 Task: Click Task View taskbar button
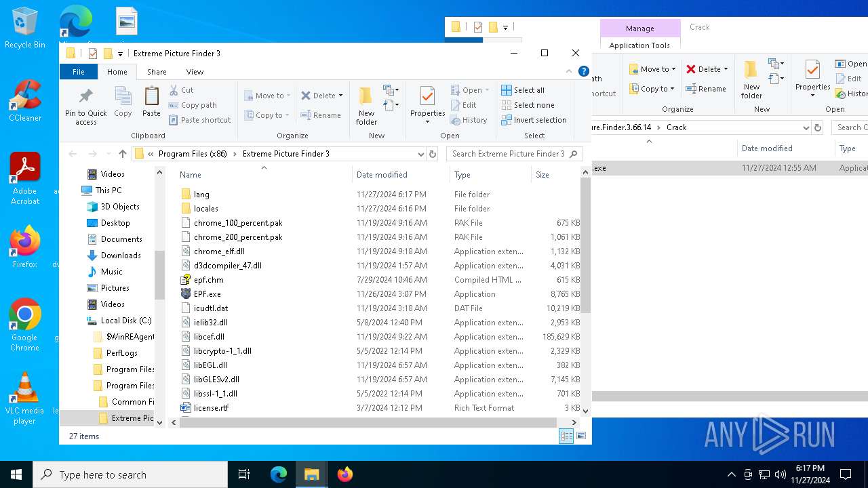point(244,474)
